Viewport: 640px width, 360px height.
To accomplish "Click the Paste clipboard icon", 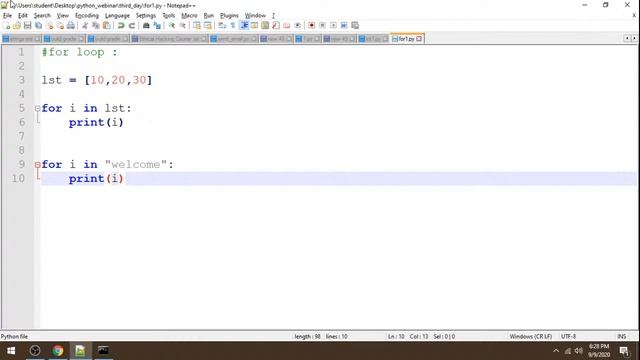I will pos(107,25).
